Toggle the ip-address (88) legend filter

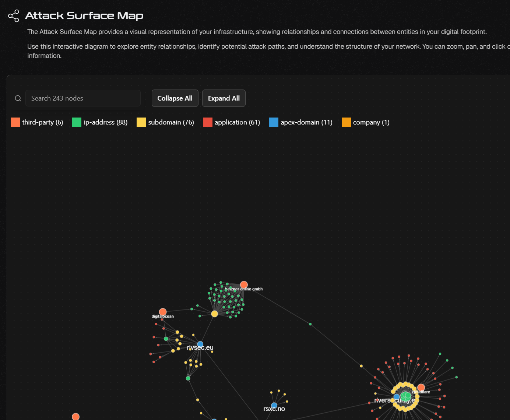100,122
